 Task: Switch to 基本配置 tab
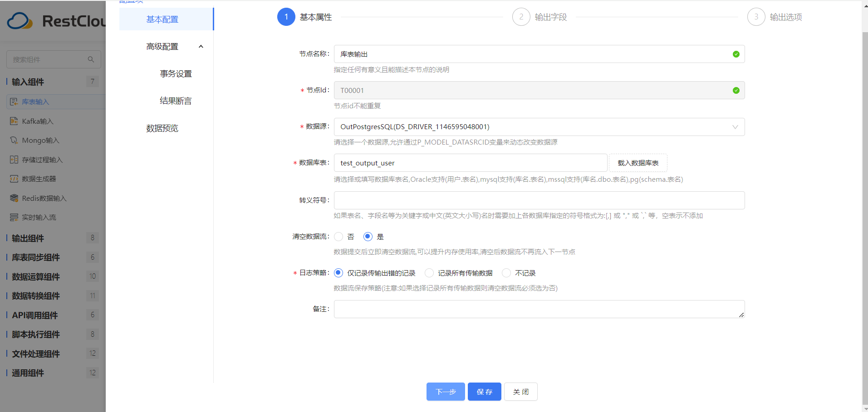(166, 19)
